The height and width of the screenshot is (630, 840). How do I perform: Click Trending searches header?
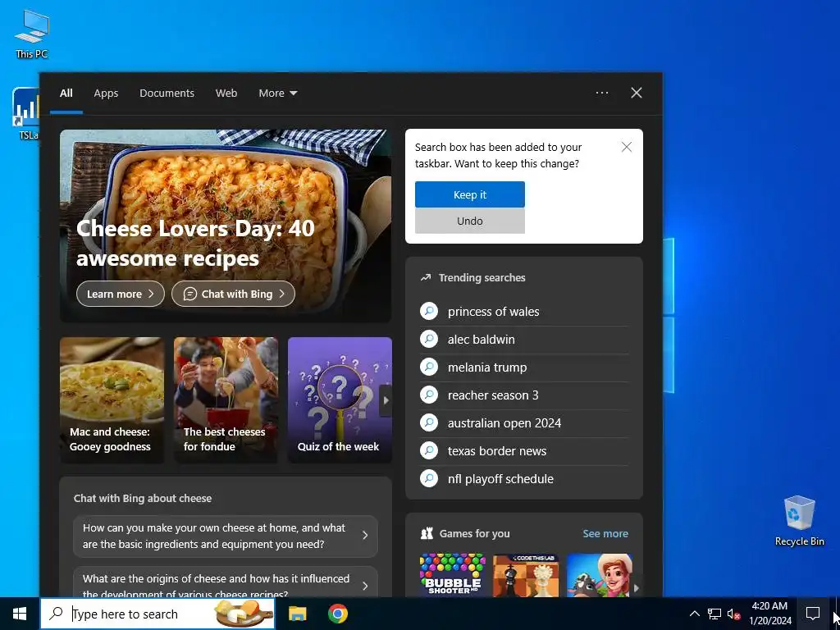[x=482, y=277]
